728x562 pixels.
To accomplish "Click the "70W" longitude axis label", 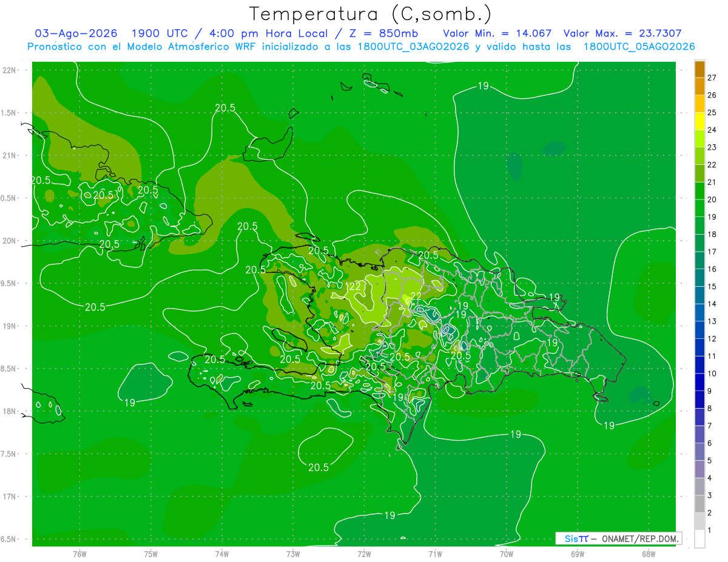I will [507, 554].
